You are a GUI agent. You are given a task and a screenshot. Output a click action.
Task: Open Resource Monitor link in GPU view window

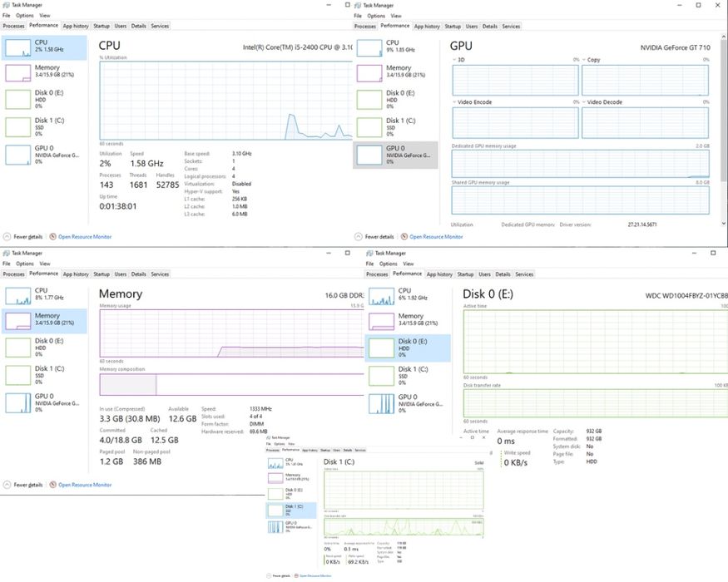[436, 237]
